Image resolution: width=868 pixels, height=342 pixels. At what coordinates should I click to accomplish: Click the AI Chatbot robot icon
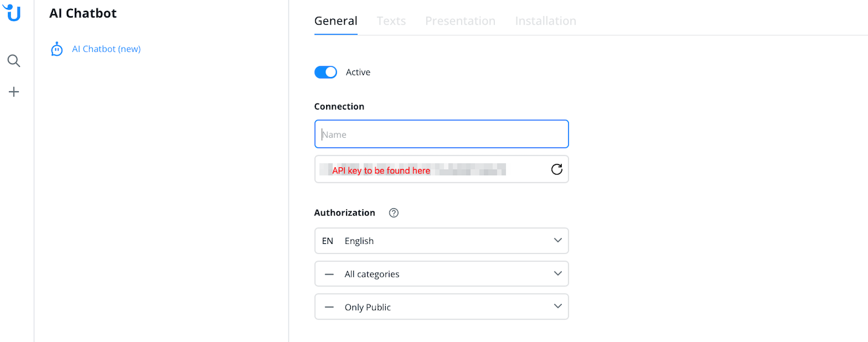pyautogui.click(x=57, y=49)
